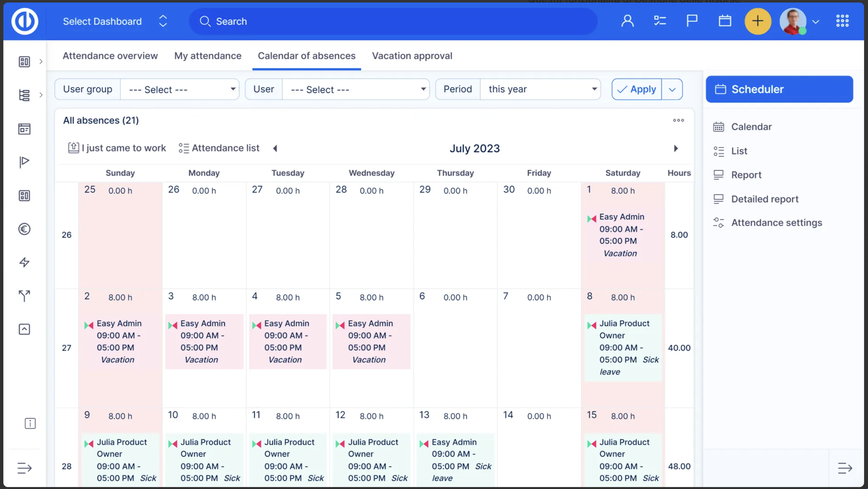
Task: Expand the arrow next to Apply
Action: point(672,89)
